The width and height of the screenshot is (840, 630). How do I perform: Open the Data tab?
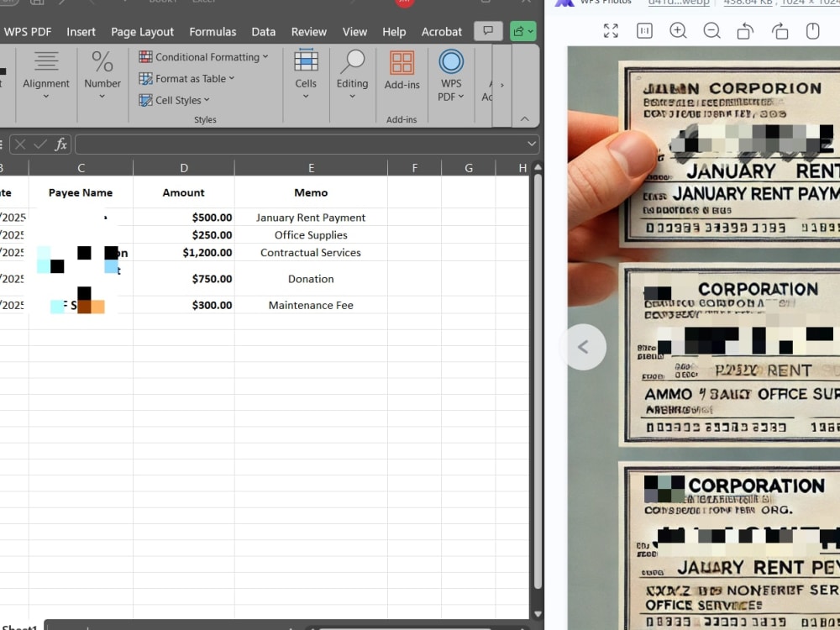click(x=264, y=32)
